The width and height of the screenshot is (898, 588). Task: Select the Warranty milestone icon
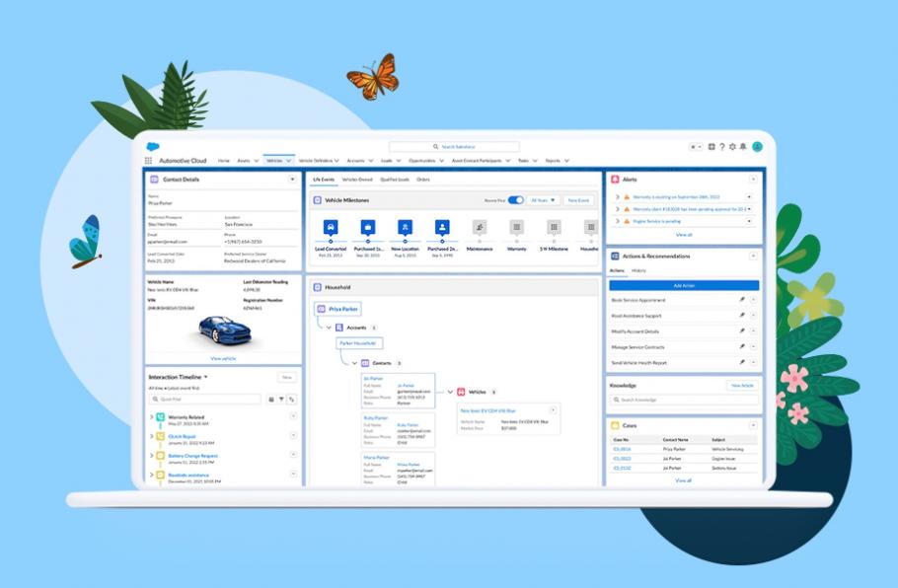tap(516, 227)
